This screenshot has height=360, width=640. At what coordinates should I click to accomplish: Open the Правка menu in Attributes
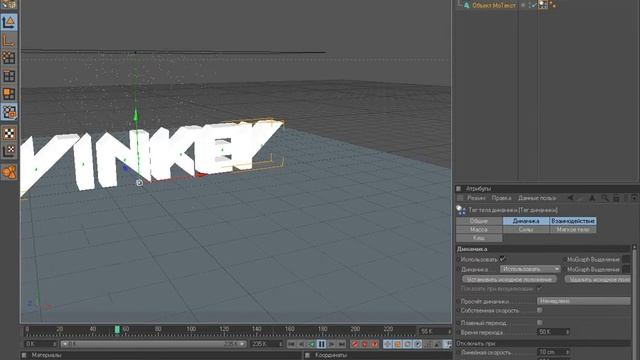tap(501, 198)
